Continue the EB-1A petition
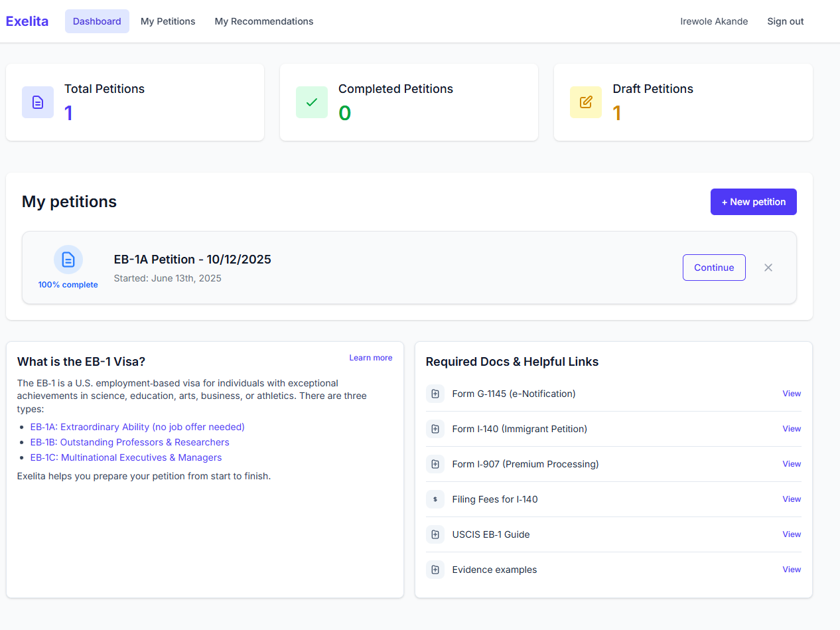The width and height of the screenshot is (840, 630). tap(714, 267)
